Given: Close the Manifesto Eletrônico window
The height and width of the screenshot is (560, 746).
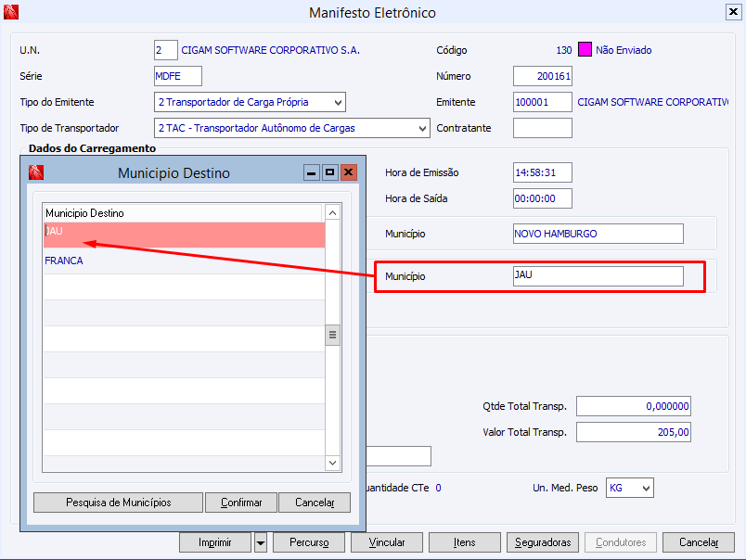Looking at the screenshot, I should pos(733,12).
